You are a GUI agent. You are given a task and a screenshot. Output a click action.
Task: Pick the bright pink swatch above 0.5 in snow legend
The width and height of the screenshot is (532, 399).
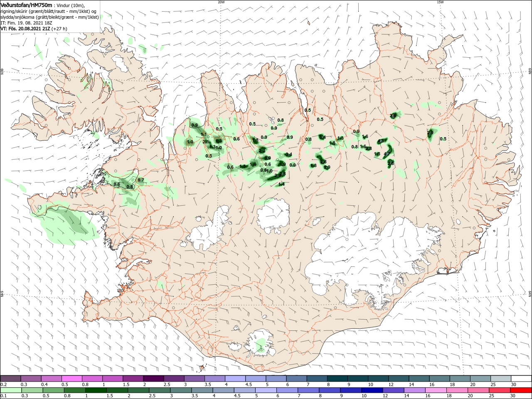[x=71, y=378]
